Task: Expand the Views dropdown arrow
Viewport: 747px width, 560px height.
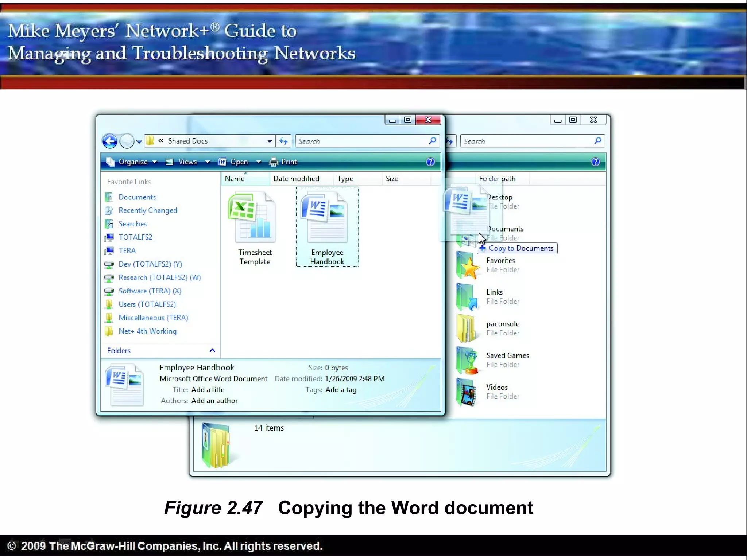Action: tap(207, 162)
